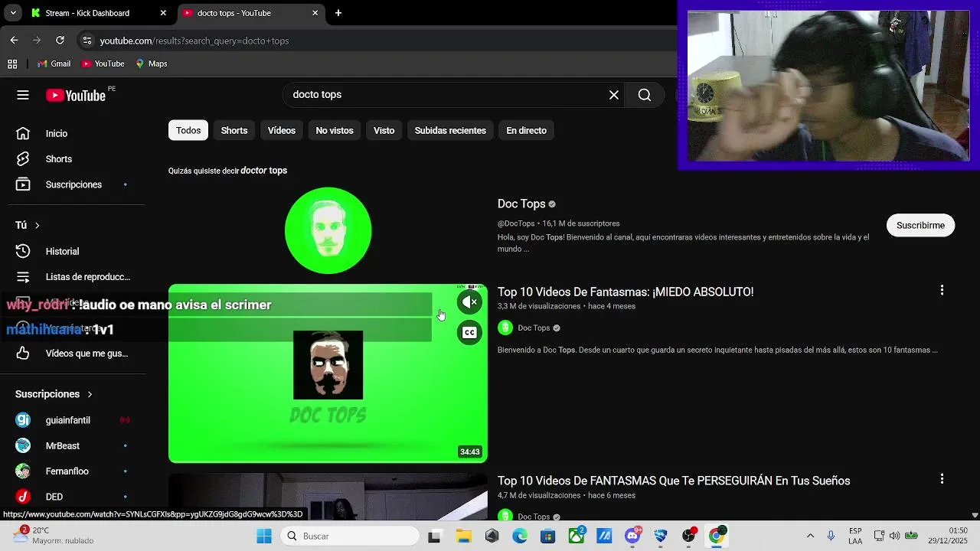Open Listas de reproducción in sidebar
The width and height of the screenshot is (980, 551).
click(x=73, y=277)
